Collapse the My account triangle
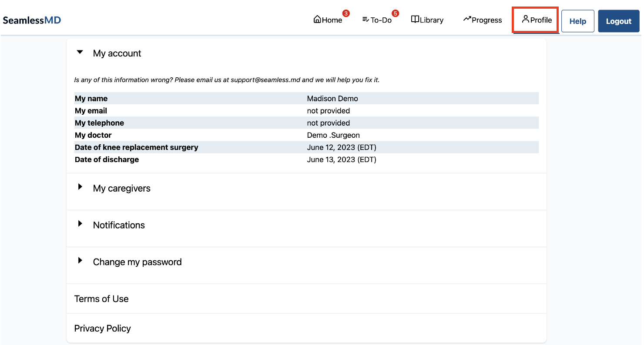Screen dimensions: 644x345 (80, 52)
